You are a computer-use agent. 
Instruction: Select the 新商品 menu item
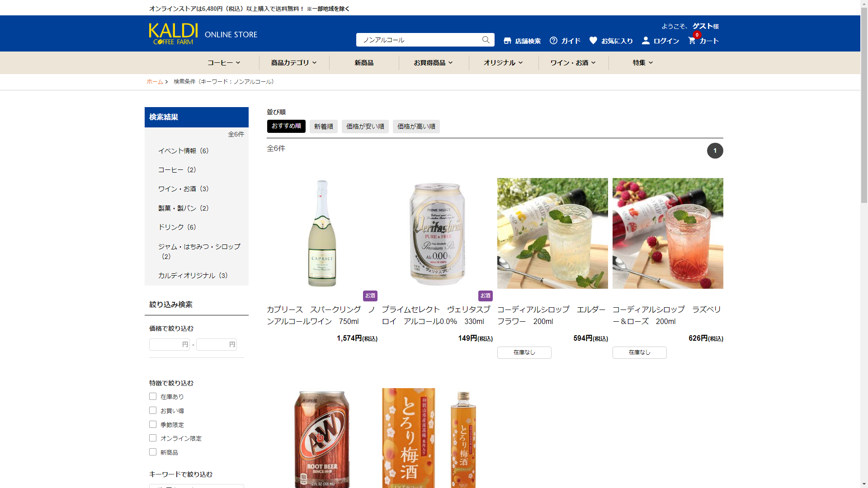pyautogui.click(x=364, y=63)
